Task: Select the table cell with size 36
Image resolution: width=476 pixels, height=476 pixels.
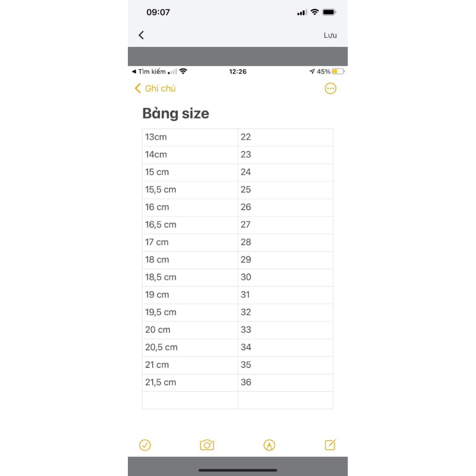Action: (285, 383)
